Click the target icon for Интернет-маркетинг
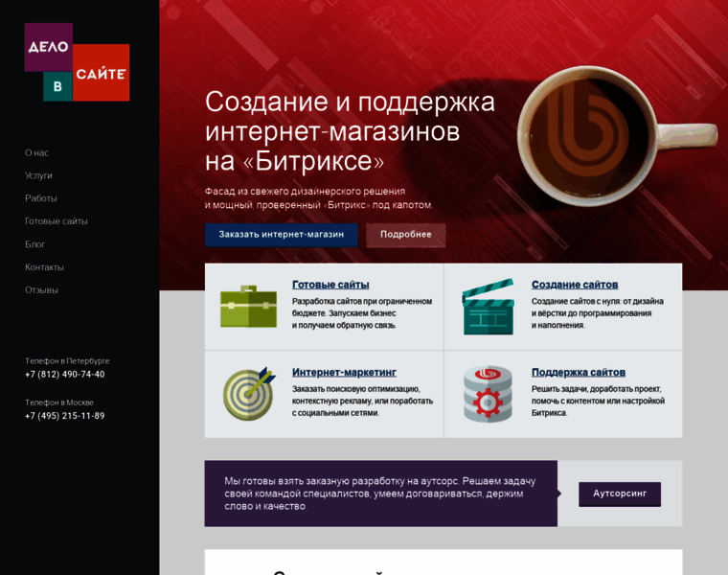Image resolution: width=728 pixels, height=575 pixels. pos(249,394)
